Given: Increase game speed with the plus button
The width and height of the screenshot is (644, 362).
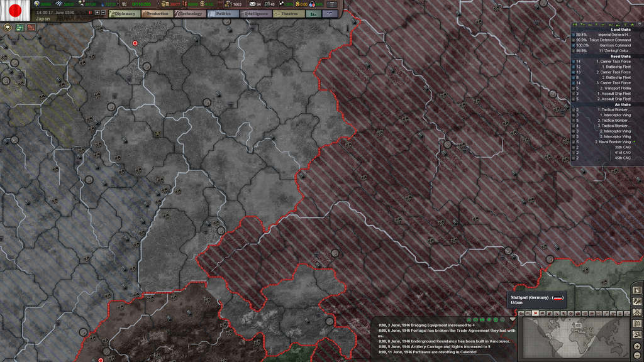Looking at the screenshot, I should click(x=97, y=13).
